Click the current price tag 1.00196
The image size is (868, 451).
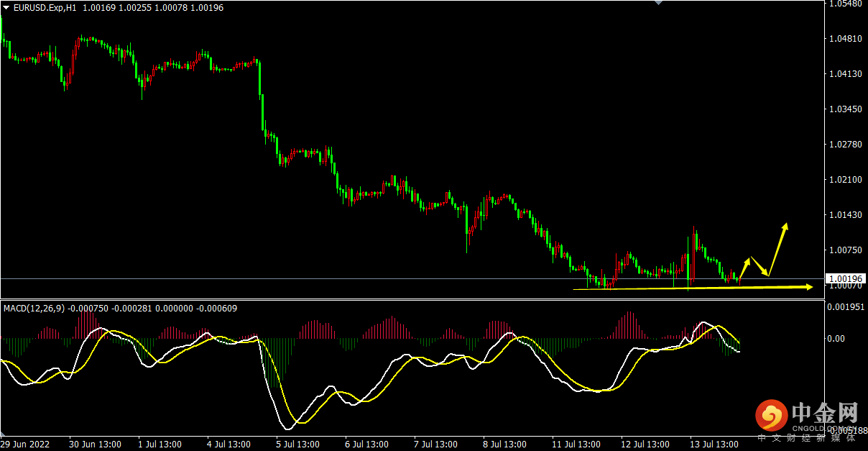846,279
